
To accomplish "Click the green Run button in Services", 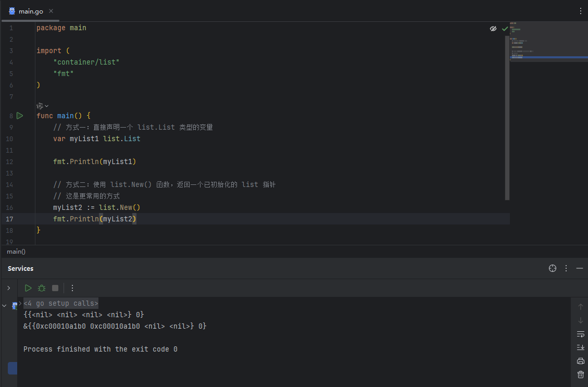I will pos(28,288).
